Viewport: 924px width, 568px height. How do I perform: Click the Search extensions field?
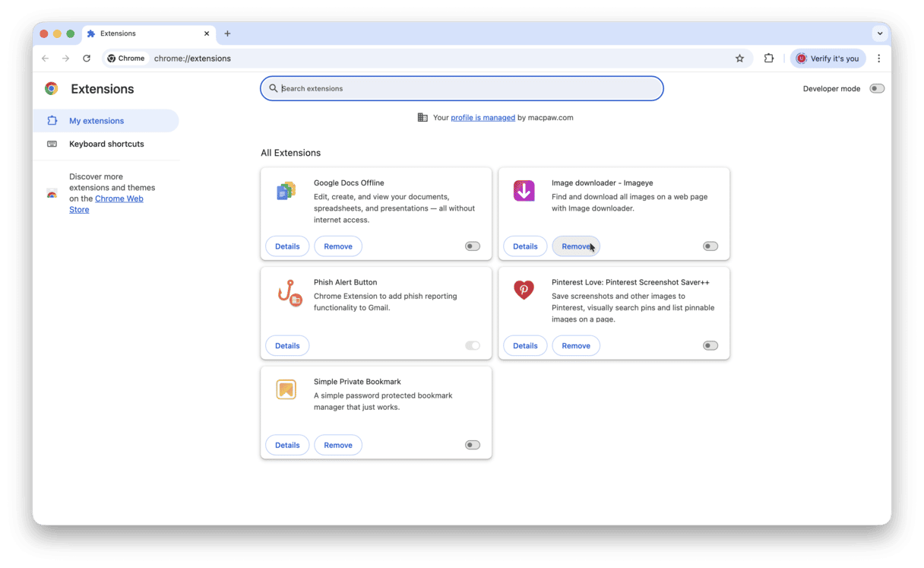(462, 88)
